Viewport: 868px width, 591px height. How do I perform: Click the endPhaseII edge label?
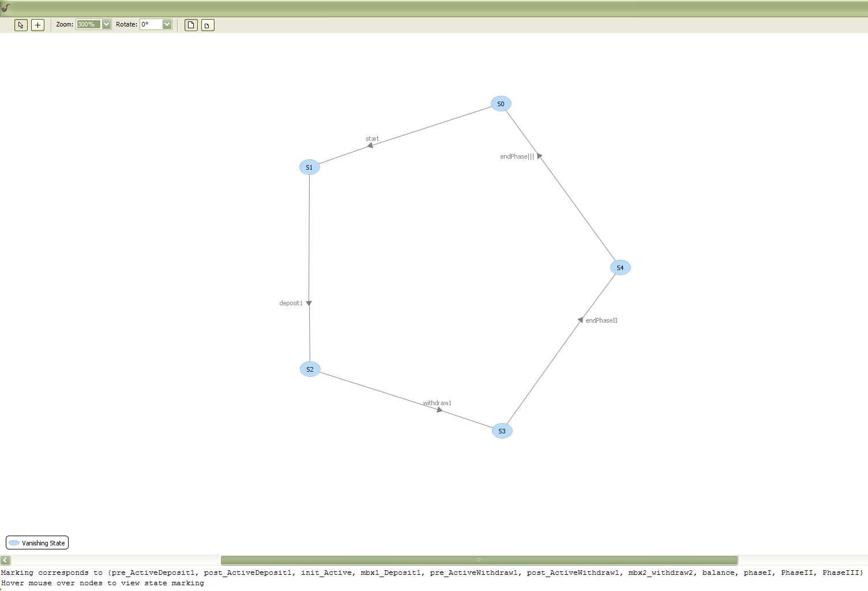point(601,320)
